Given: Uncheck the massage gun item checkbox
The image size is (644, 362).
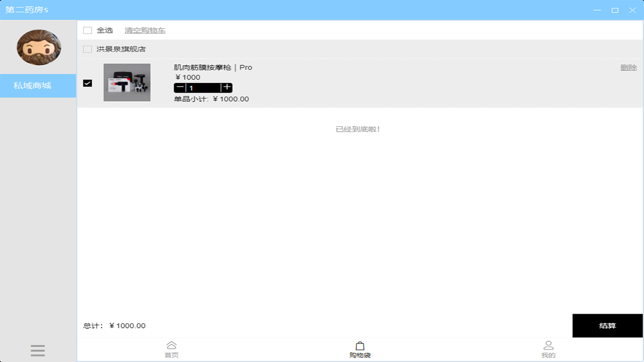Looking at the screenshot, I should click(88, 83).
